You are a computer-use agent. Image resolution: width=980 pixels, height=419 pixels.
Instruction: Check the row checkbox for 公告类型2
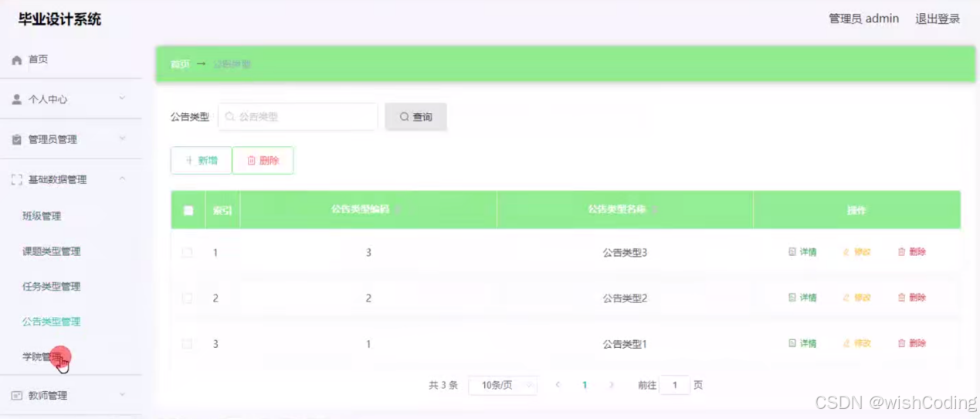pos(187,298)
